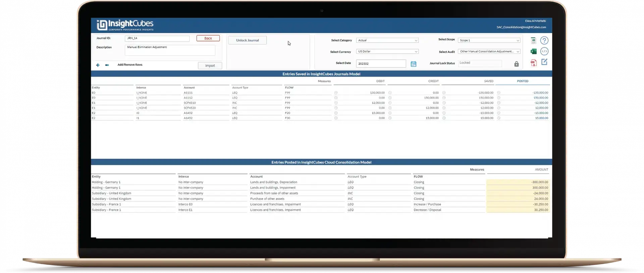644x273 pixels.
Task: Click 'Purchase of other assets' account cell
Action: tap(267, 199)
